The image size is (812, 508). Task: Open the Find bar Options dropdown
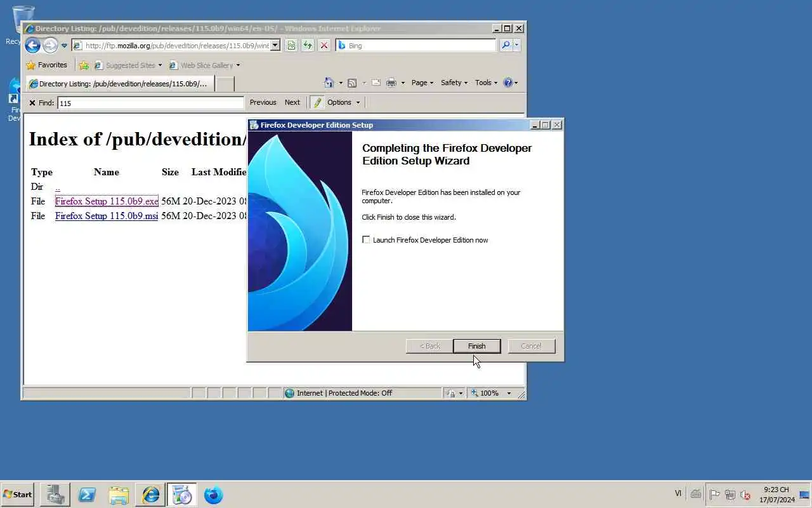coord(343,102)
